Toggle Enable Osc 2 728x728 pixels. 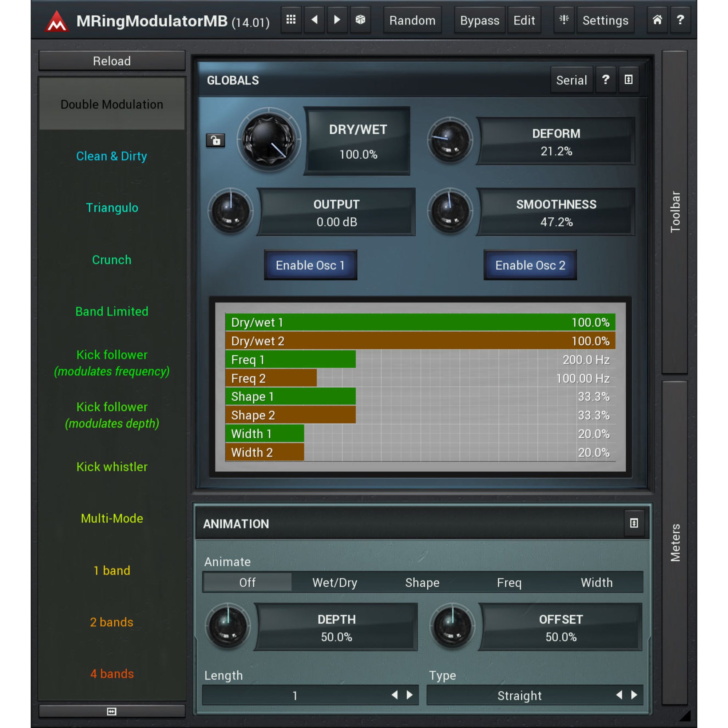pos(530,265)
